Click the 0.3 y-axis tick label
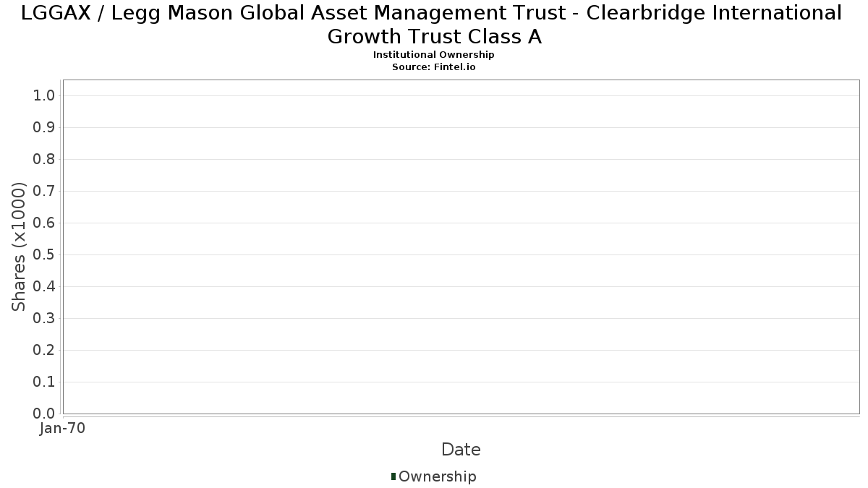Viewport: 868px width, 488px height. (x=45, y=319)
